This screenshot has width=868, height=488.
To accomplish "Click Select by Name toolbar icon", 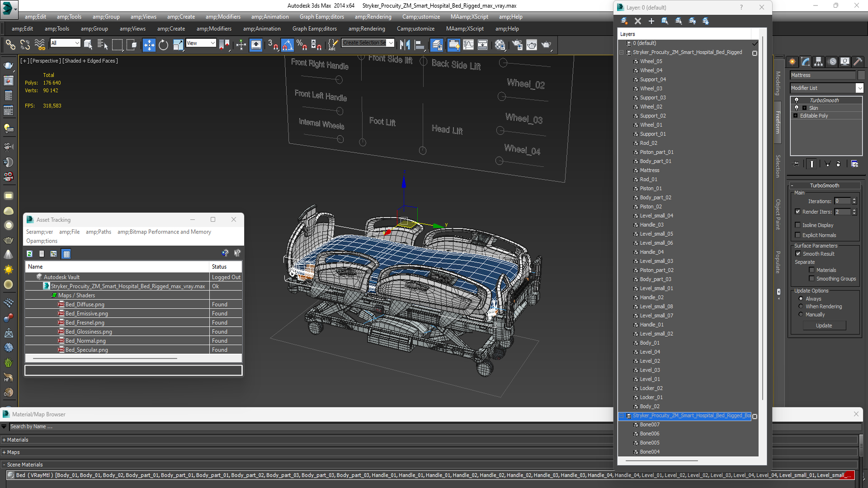I will [x=103, y=44].
